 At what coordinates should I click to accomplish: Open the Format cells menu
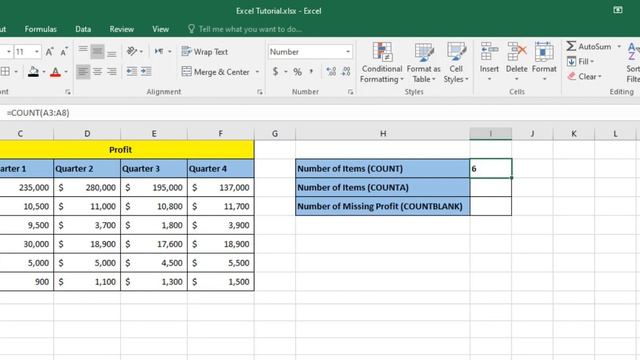[x=544, y=61]
